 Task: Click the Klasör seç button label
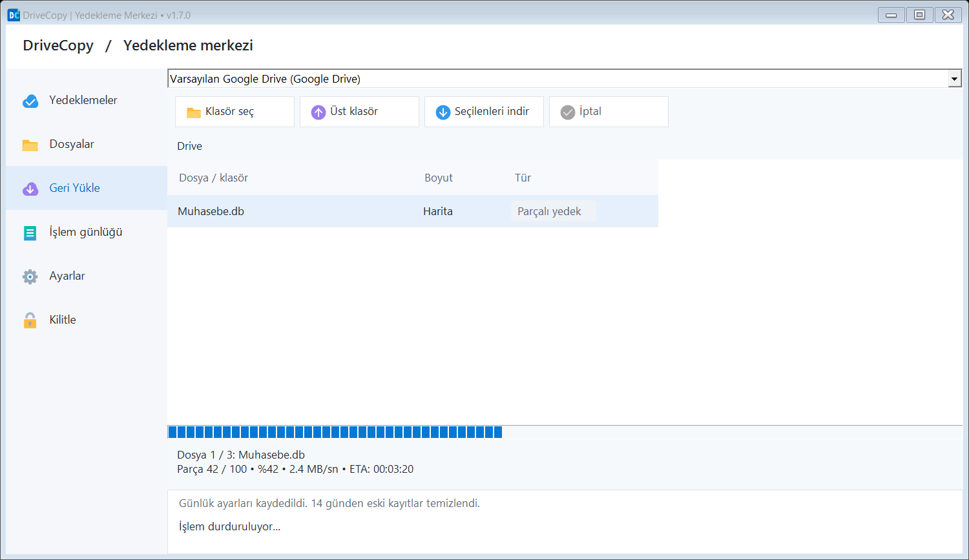click(229, 112)
